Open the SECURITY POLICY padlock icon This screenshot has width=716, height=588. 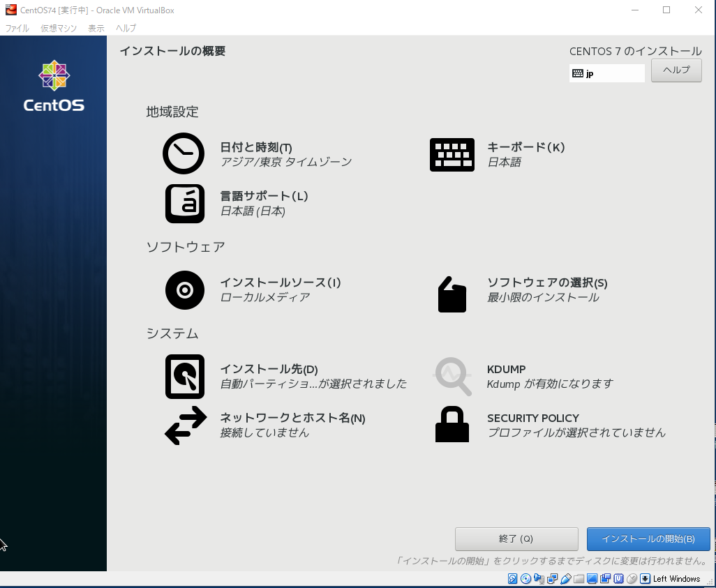(452, 425)
